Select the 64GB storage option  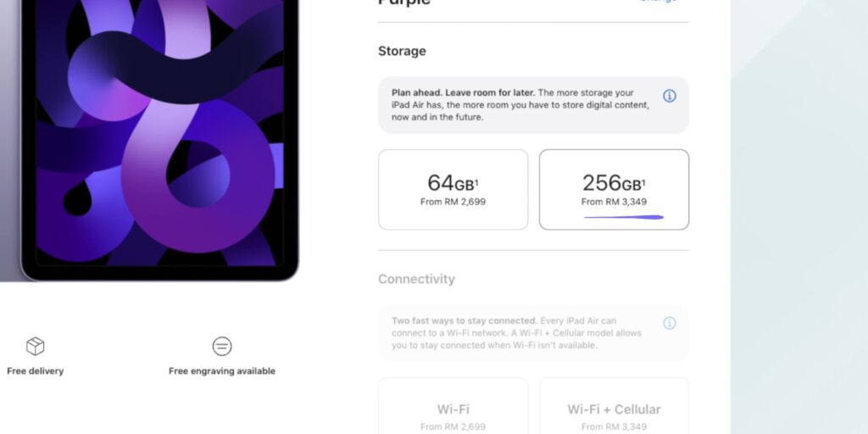[x=453, y=189]
